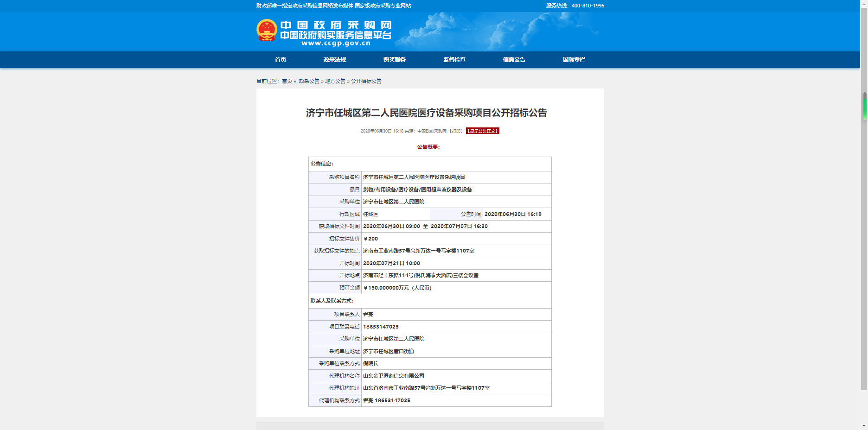Click the national emblem logo
Viewport: 868px width, 430px height.
(267, 31)
